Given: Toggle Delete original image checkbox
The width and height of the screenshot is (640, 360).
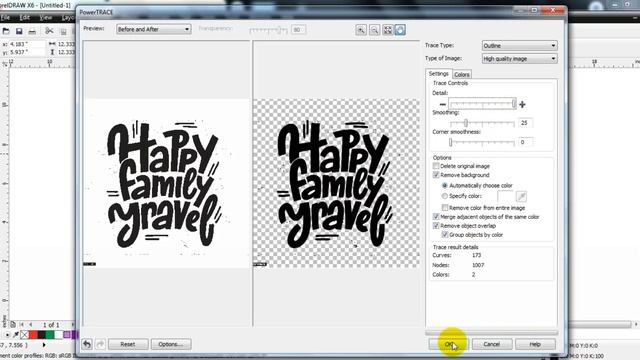Looking at the screenshot, I should [x=436, y=166].
